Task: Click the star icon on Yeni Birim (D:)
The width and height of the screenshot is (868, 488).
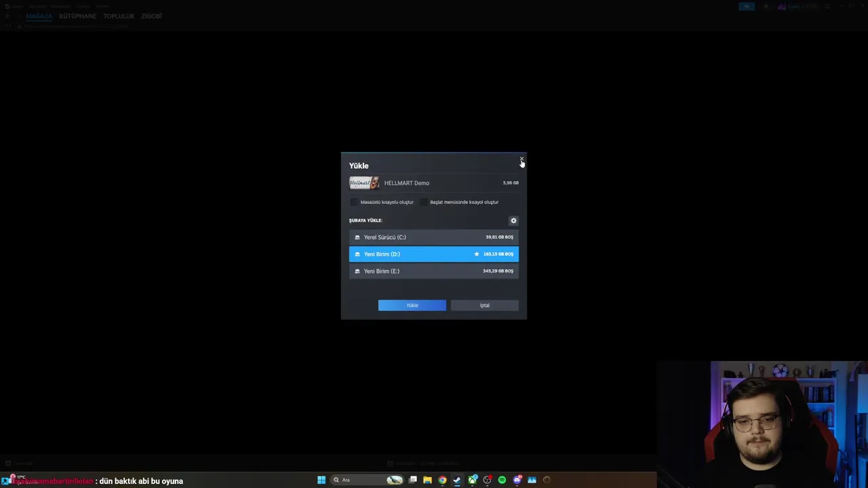Action: tap(477, 254)
